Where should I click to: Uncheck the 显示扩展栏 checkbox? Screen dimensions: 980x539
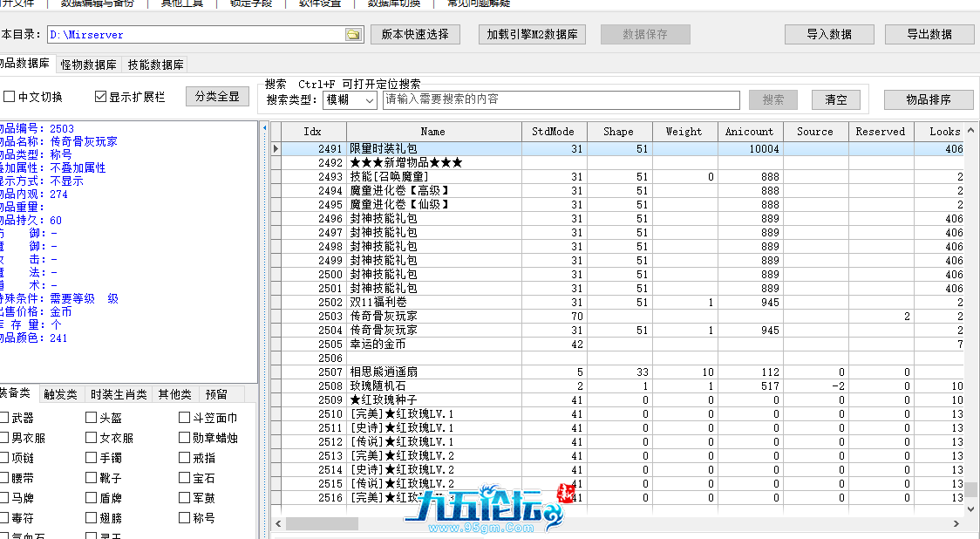[100, 97]
